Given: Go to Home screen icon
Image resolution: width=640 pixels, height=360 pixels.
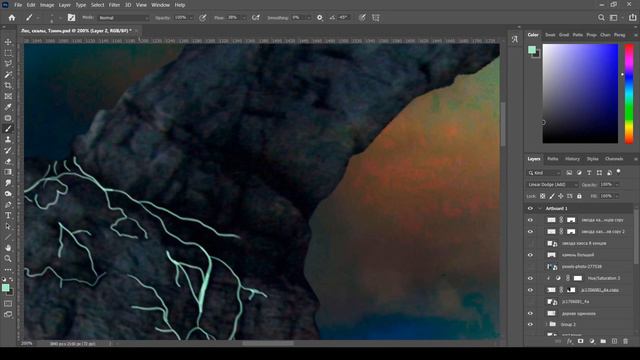Looking at the screenshot, I should tap(12, 18).
